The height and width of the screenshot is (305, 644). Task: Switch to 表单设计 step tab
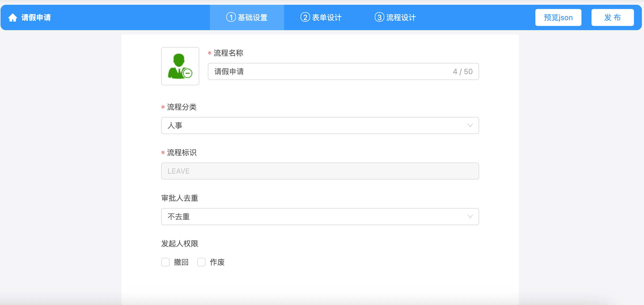coord(321,17)
